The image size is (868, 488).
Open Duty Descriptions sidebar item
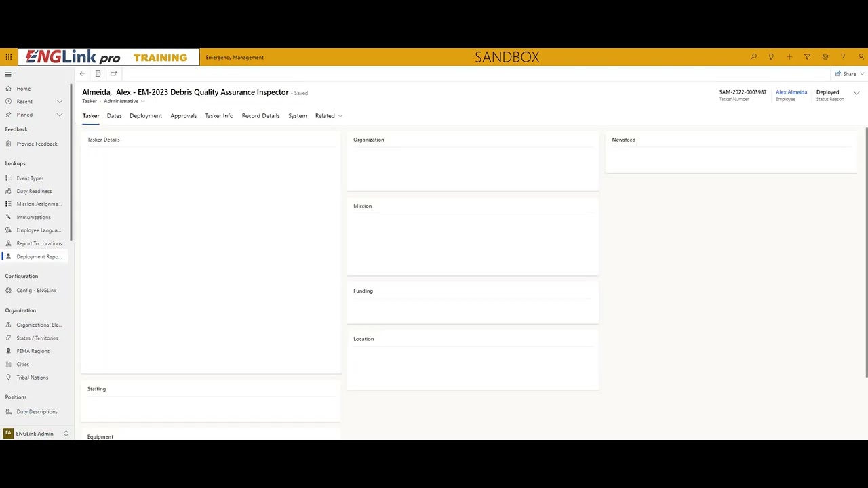click(x=34, y=411)
